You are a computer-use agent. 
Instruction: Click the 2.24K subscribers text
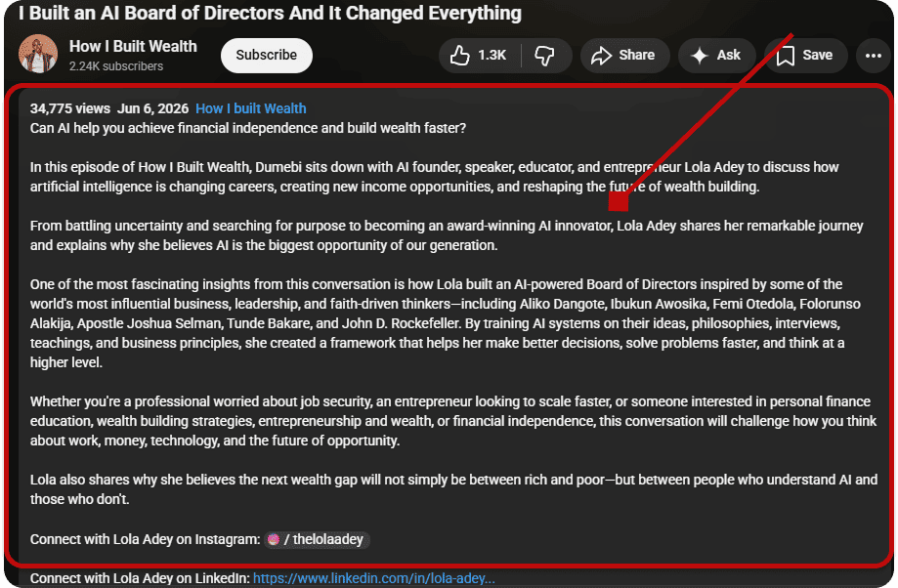(116, 66)
